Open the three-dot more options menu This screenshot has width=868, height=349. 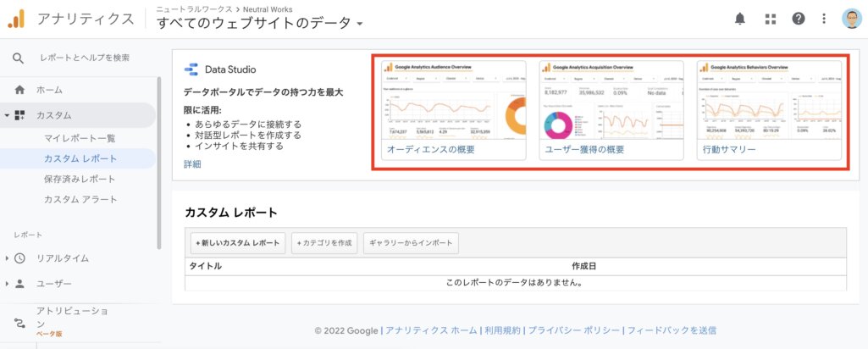click(x=824, y=19)
